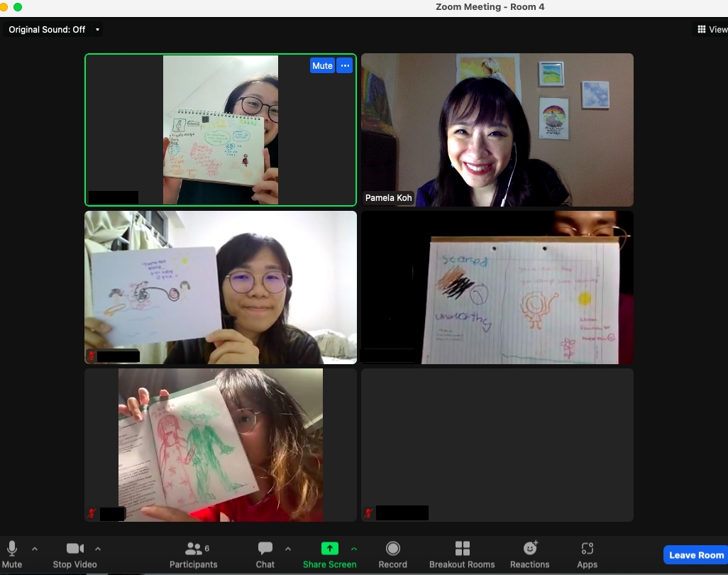Click the Original Sound: Off label
This screenshot has height=575, width=728.
click(x=47, y=30)
